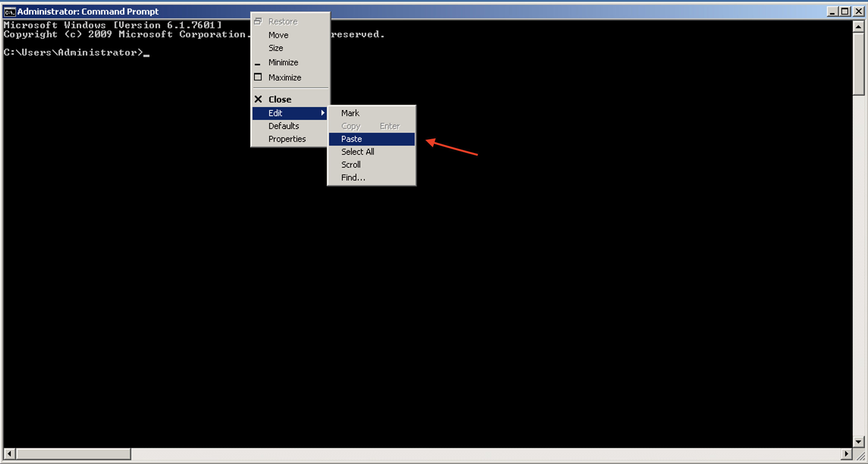The height and width of the screenshot is (464, 868).
Task: Select Minimize with the dash icon
Action: coord(283,63)
